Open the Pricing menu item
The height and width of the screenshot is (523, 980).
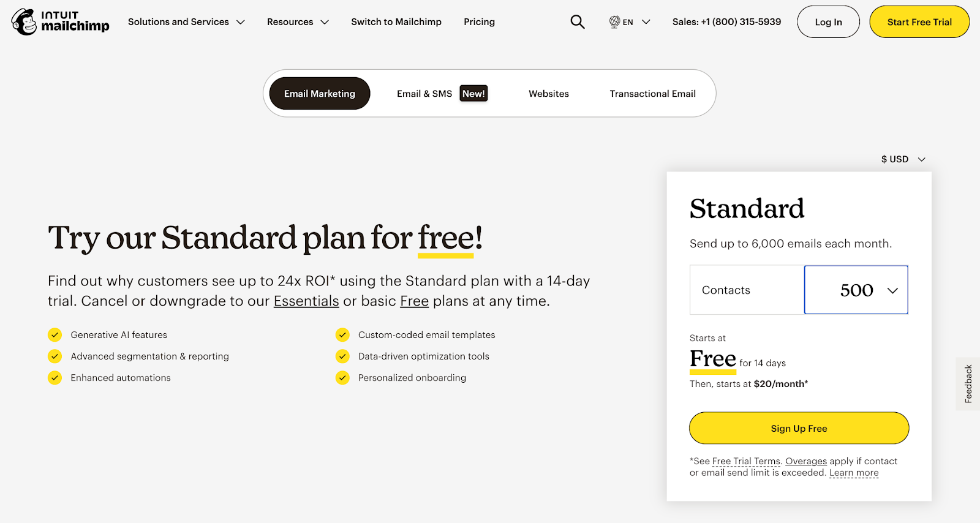[x=479, y=21]
